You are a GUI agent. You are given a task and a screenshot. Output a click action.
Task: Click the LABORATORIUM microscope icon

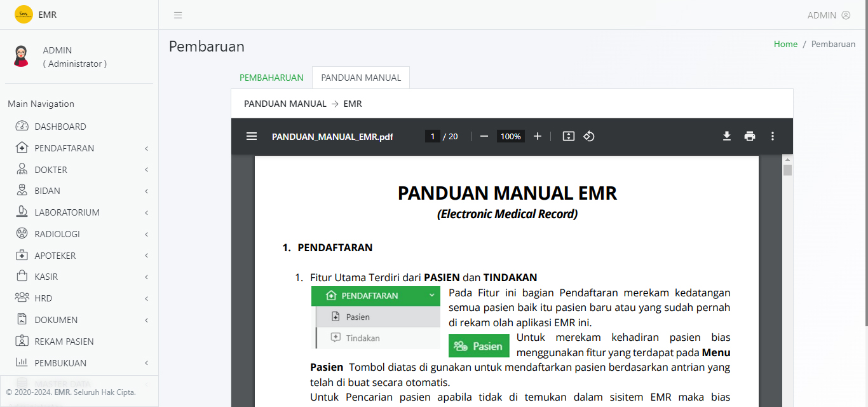[22, 212]
